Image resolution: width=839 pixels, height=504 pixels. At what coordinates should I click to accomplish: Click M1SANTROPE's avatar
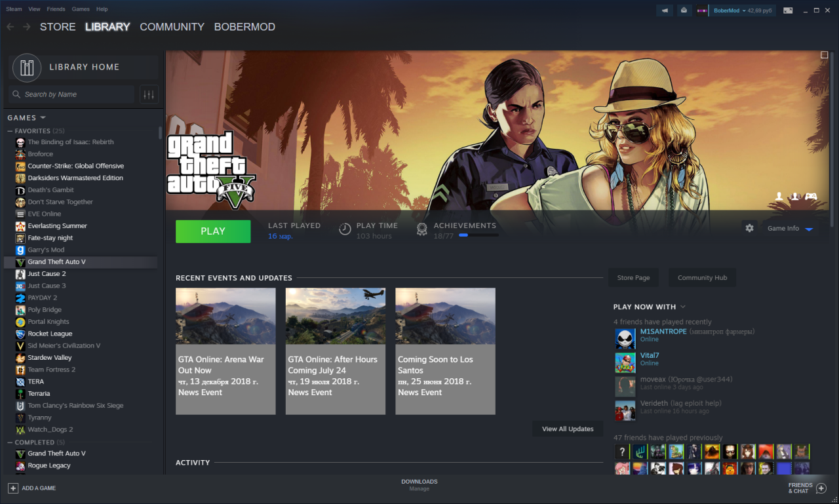coord(625,339)
